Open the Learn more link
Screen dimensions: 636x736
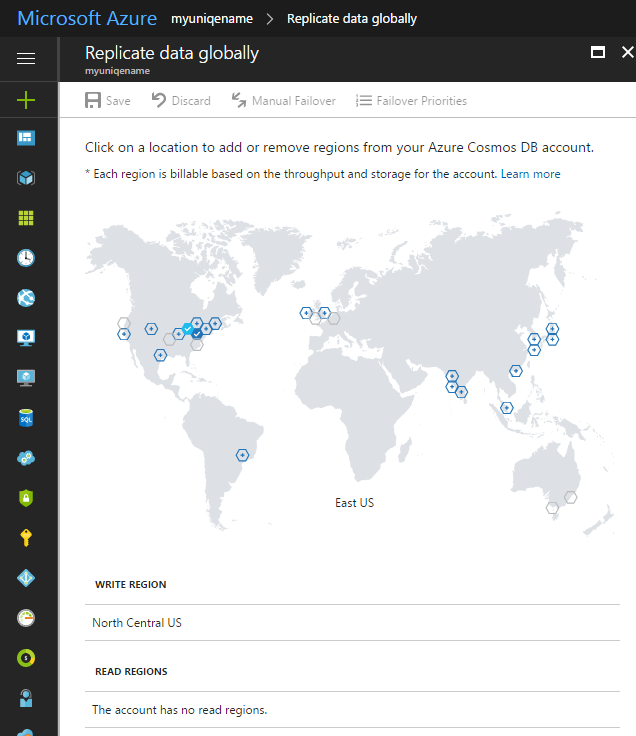[530, 174]
